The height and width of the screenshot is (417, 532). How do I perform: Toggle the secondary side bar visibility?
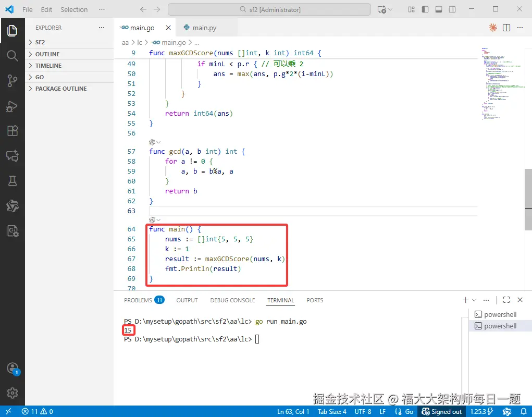coord(452,9)
